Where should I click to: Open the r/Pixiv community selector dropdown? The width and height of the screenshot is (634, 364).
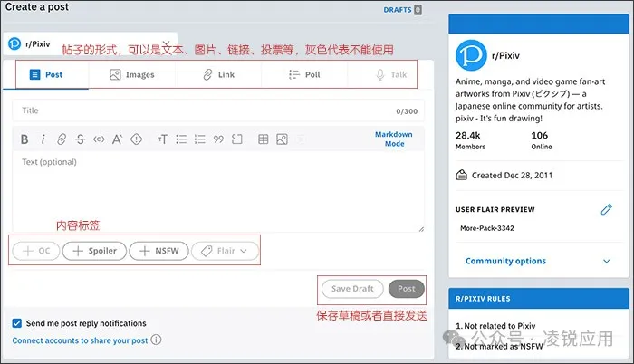click(90, 43)
